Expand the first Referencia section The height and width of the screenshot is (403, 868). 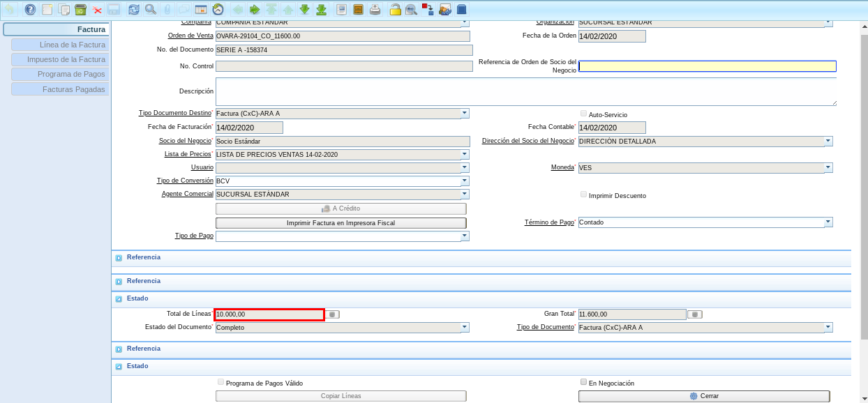click(119, 258)
